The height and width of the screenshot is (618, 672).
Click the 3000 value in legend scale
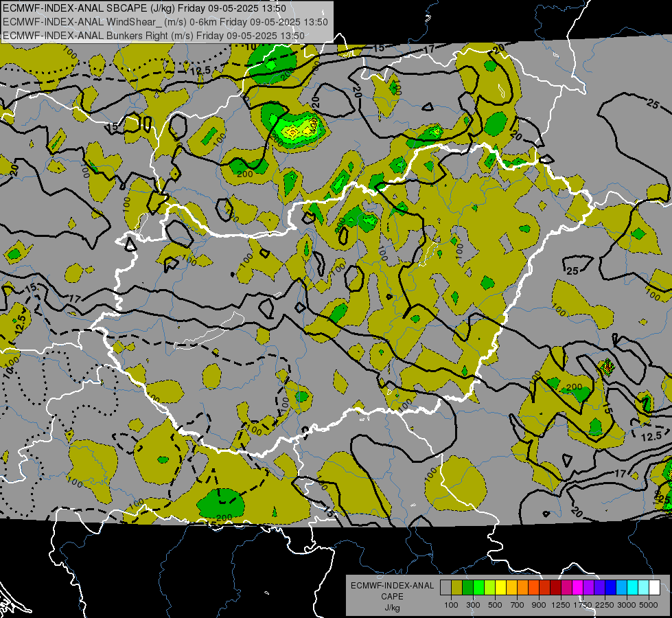pyautogui.click(x=627, y=605)
